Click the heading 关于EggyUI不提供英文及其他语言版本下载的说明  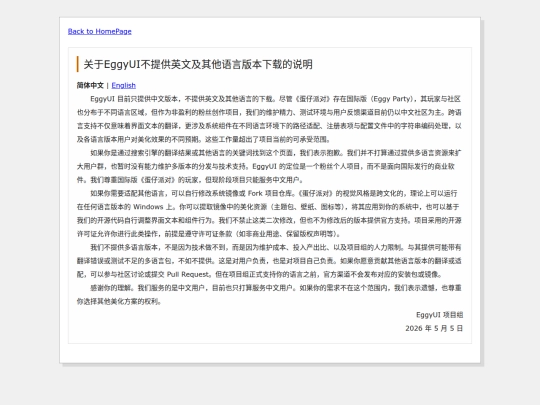point(198,64)
